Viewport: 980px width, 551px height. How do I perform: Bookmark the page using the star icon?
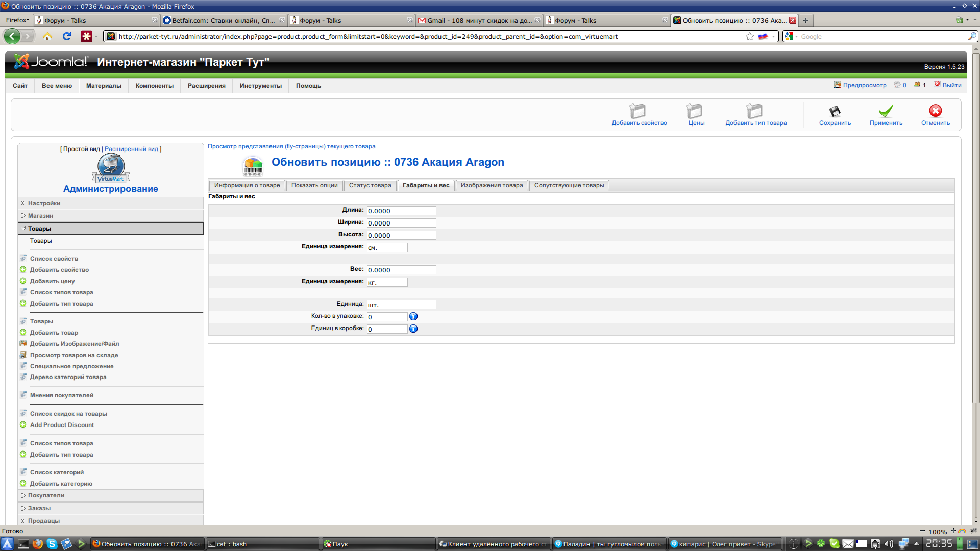coord(749,36)
